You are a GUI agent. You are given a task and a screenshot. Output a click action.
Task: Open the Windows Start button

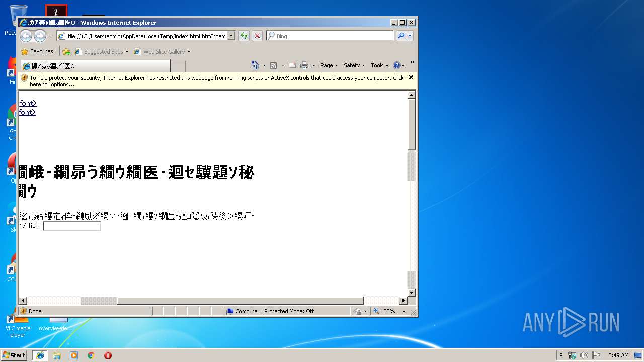[x=14, y=355]
